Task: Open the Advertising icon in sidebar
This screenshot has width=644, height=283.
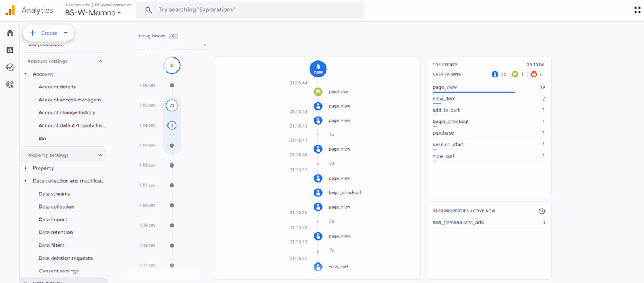Action: 10,85
